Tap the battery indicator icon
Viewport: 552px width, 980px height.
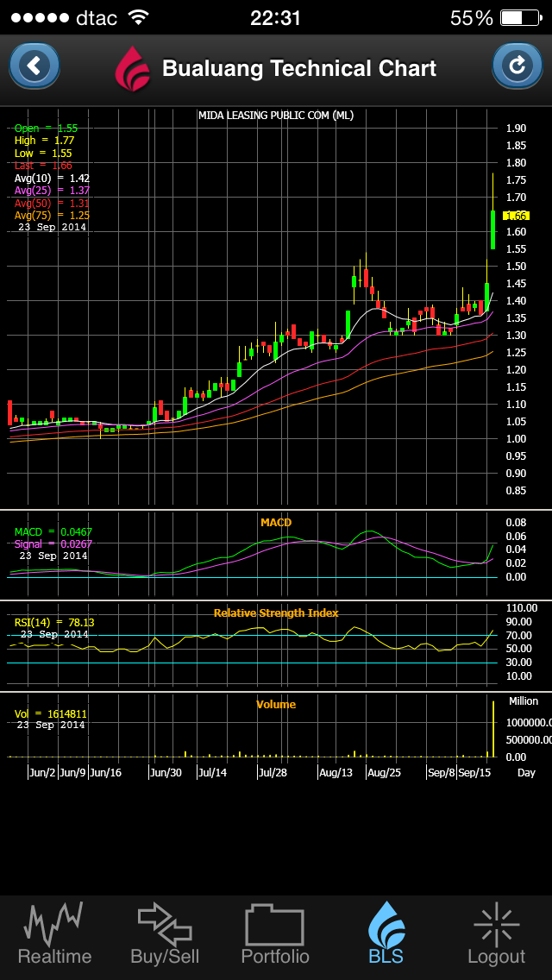(x=521, y=17)
